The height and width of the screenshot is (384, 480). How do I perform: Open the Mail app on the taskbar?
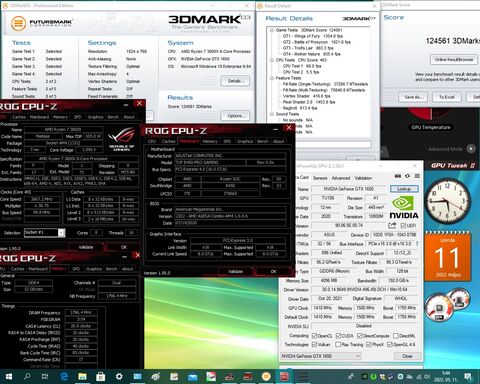(192, 377)
